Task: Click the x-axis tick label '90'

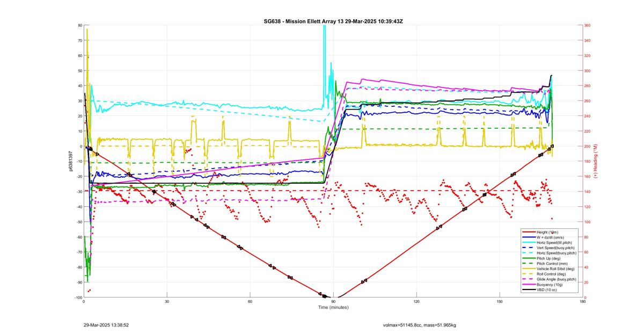Action: 333,302
